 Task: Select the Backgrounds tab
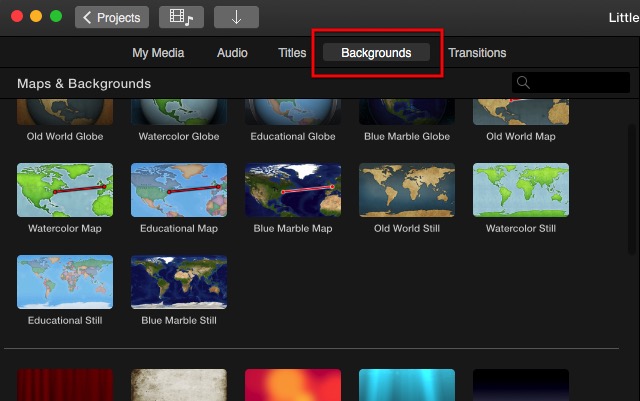pos(376,53)
